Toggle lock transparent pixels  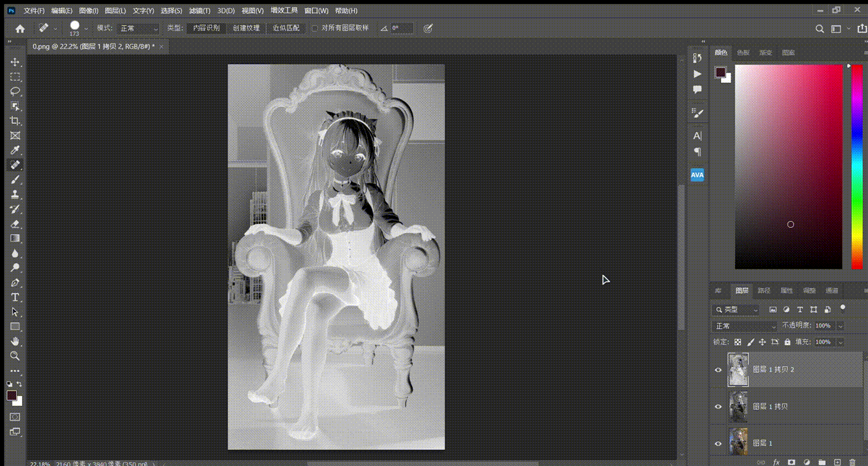click(x=737, y=342)
